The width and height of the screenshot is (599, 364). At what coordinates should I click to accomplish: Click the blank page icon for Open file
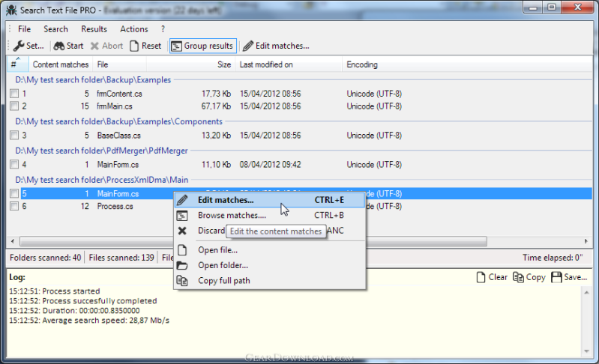(x=182, y=250)
